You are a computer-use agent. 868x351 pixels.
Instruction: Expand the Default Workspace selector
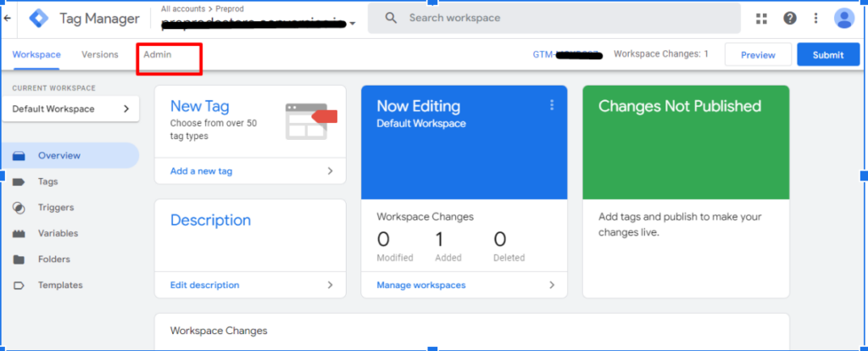(x=70, y=109)
